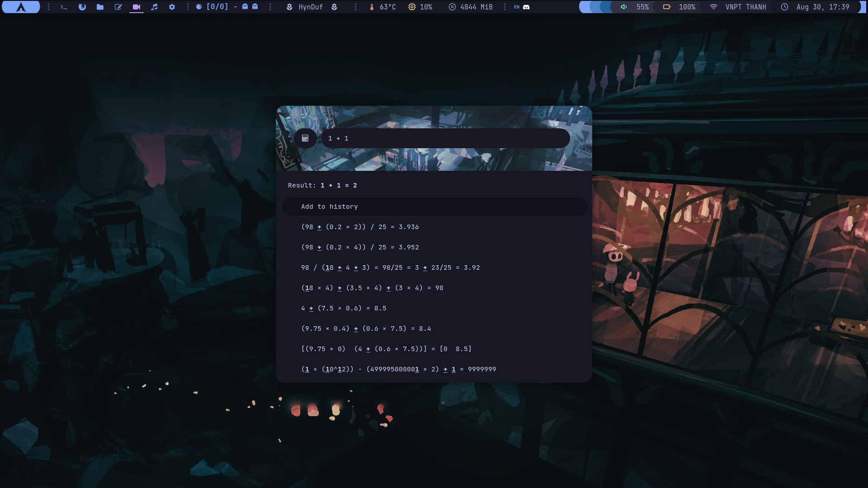Open the settings gear icon in the bar

pyautogui.click(x=172, y=7)
